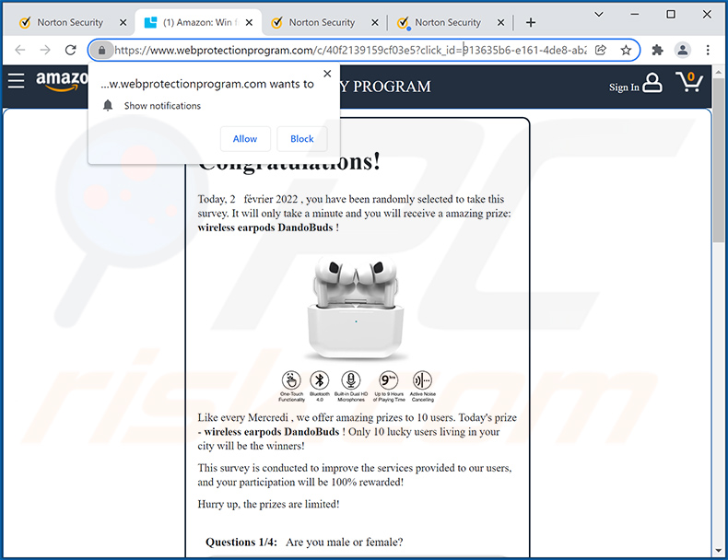Go forward with the browser forward arrow
The height and width of the screenshot is (560, 728).
tap(45, 50)
